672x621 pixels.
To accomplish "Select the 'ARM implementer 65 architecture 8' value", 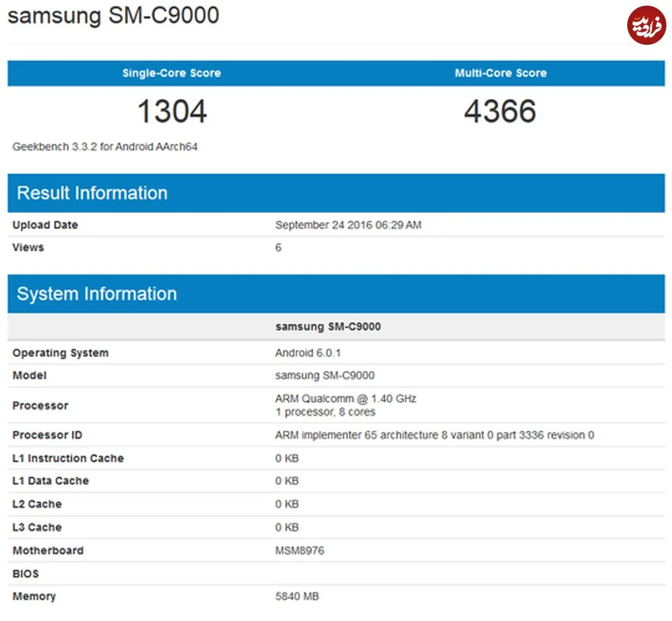I will click(x=435, y=435).
